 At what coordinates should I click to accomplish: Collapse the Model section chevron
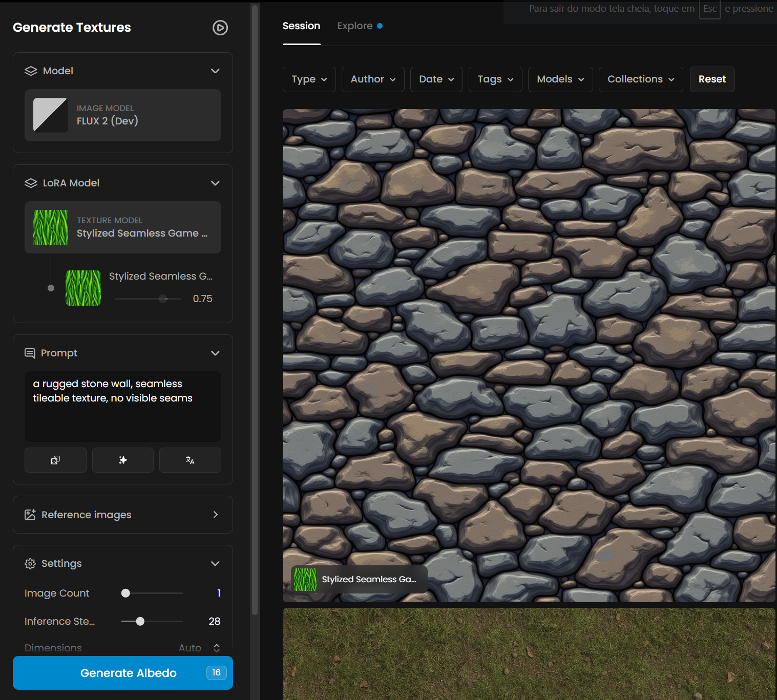tap(215, 71)
